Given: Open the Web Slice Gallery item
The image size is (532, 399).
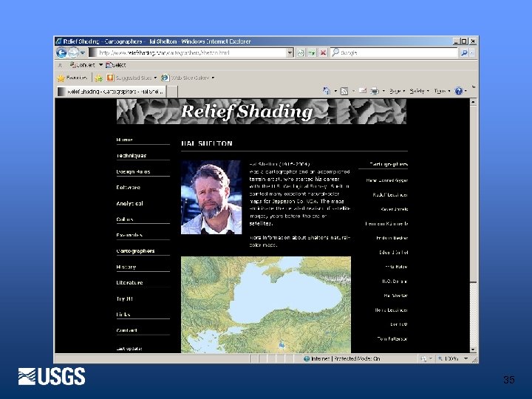Looking at the screenshot, I should point(188,78).
